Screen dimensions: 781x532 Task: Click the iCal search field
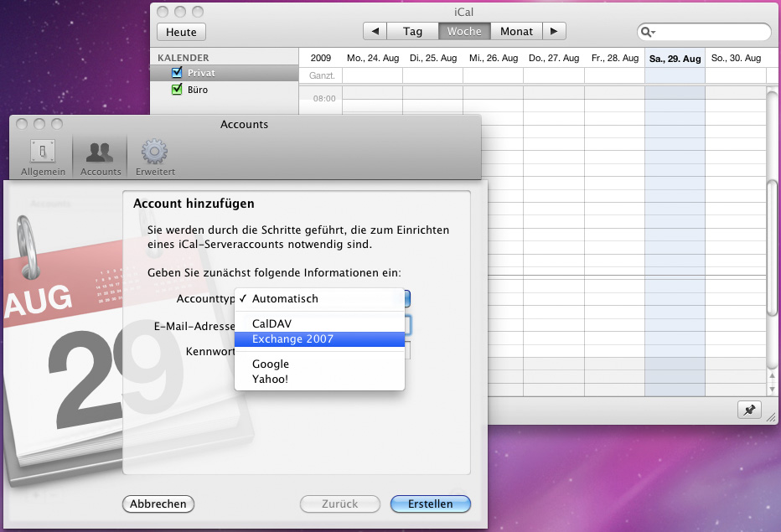point(704,32)
